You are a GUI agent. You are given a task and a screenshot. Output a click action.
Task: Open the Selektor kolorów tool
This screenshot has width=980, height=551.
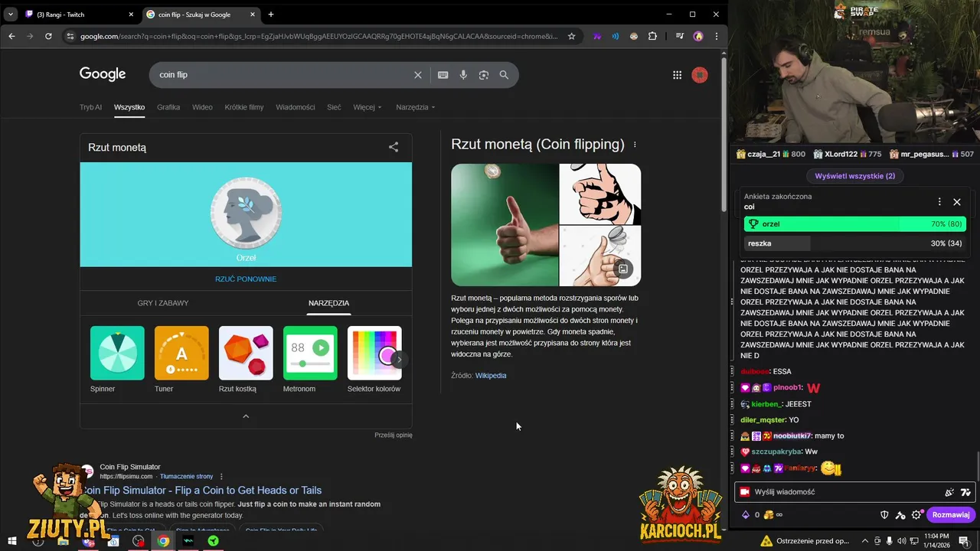374,360
